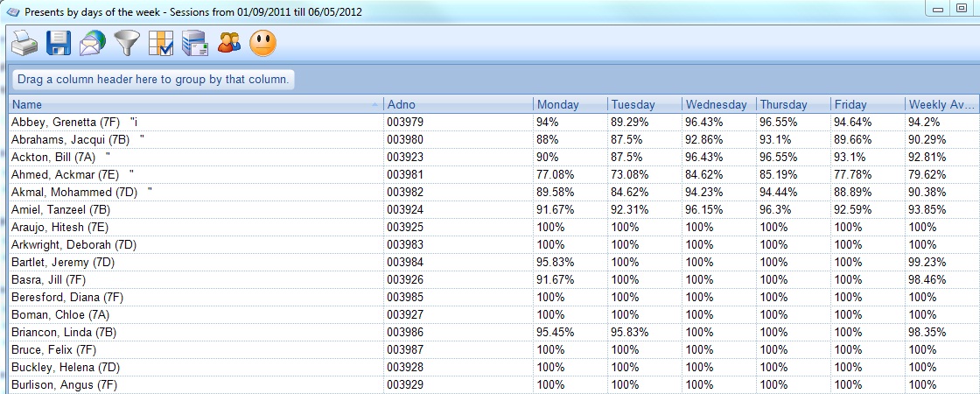The width and height of the screenshot is (980, 394).
Task: Maximize the Presents report window
Action: click(961, 9)
